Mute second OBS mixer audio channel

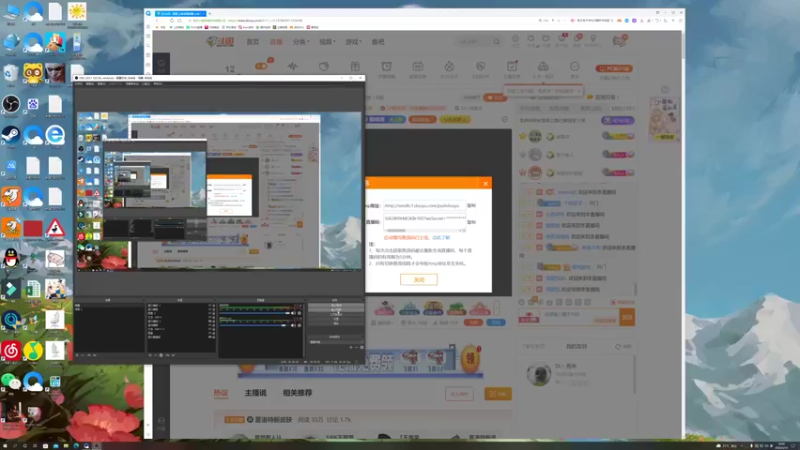(x=293, y=325)
